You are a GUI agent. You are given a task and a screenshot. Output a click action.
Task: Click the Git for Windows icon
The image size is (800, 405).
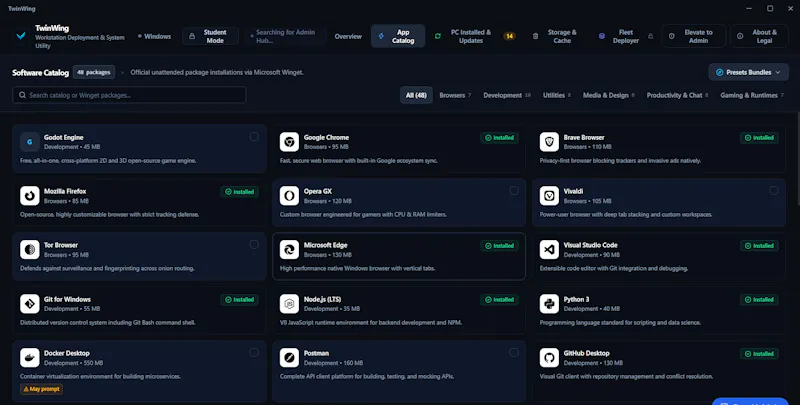(30, 304)
